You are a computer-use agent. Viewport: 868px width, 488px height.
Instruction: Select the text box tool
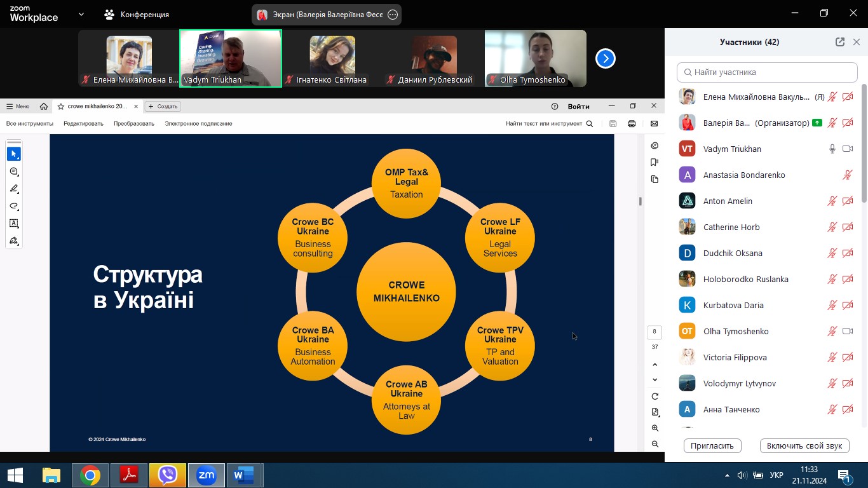14,223
